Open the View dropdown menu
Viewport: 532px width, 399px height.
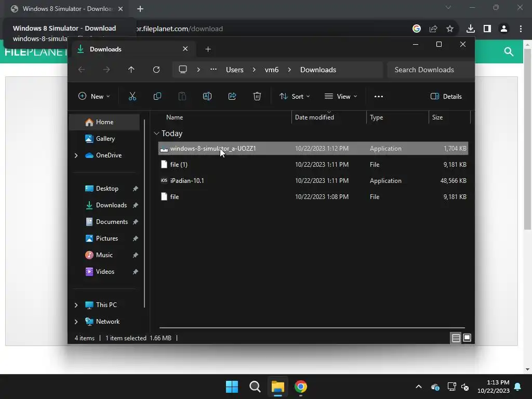click(341, 96)
